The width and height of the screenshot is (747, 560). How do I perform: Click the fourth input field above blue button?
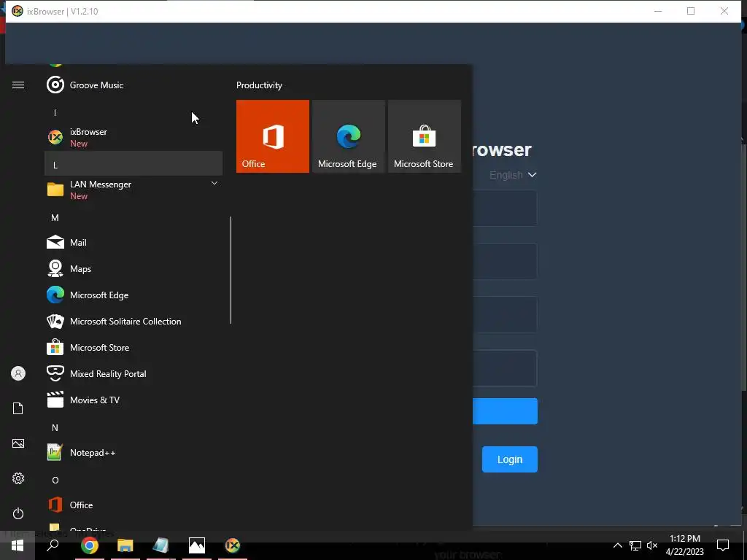click(505, 368)
